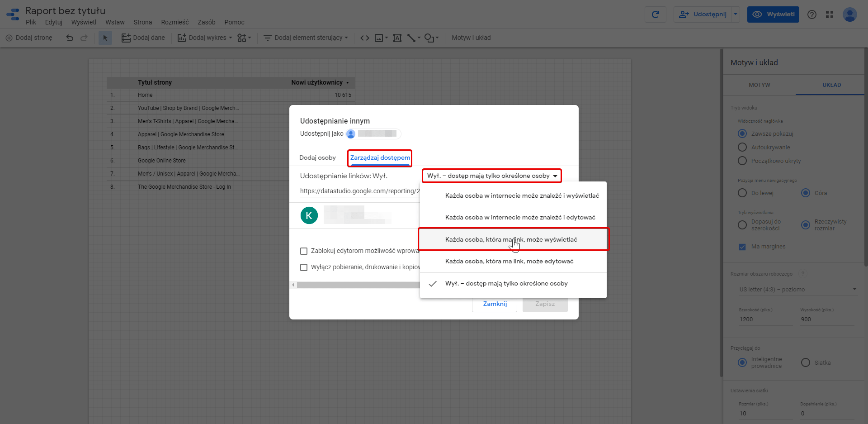Click the dialog horizontal scrollbar

point(358,285)
